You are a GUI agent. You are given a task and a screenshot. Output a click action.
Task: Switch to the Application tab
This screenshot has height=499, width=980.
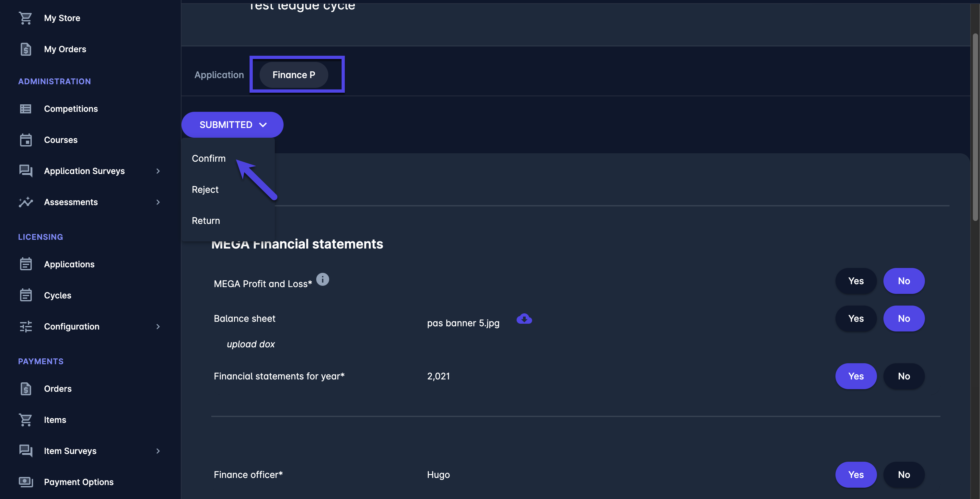click(219, 75)
